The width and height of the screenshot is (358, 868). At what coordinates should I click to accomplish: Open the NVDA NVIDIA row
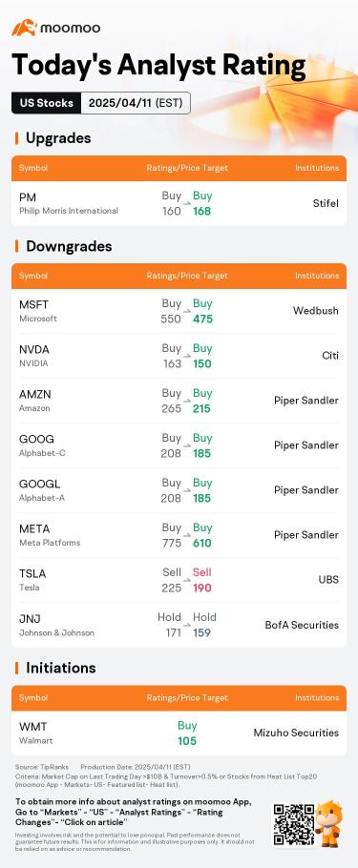(179, 356)
